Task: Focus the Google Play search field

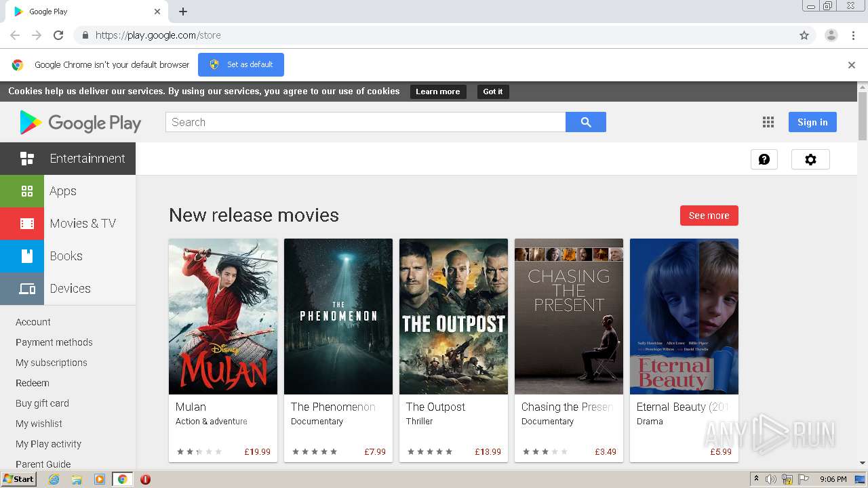Action: [366, 122]
